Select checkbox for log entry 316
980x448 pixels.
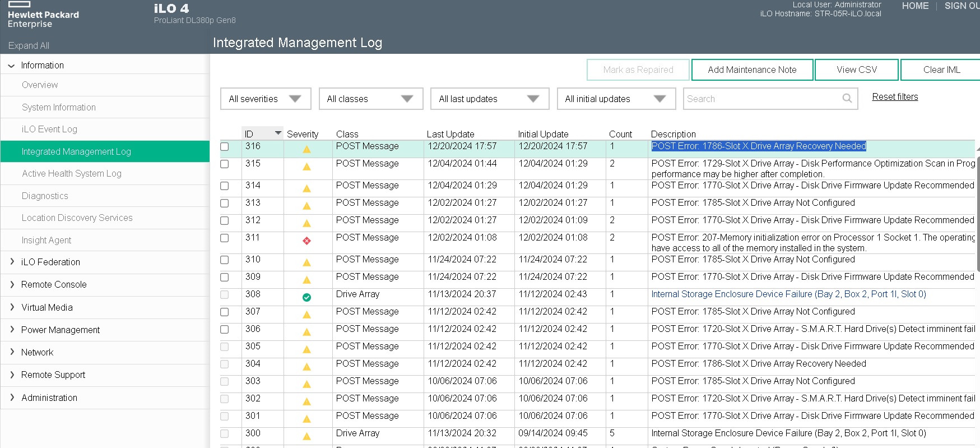[x=225, y=146]
